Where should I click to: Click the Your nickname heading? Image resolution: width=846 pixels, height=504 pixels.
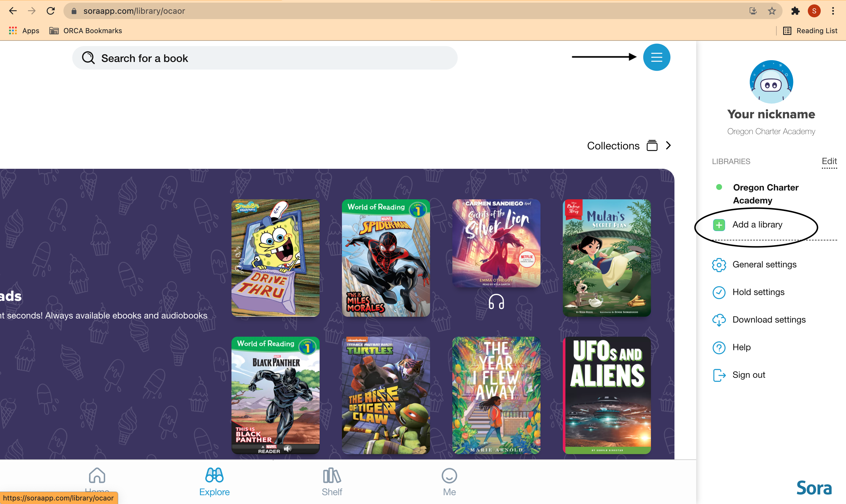click(771, 114)
